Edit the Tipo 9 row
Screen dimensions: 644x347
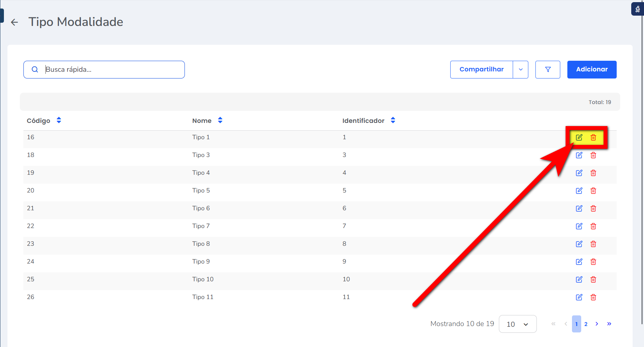pyautogui.click(x=579, y=262)
